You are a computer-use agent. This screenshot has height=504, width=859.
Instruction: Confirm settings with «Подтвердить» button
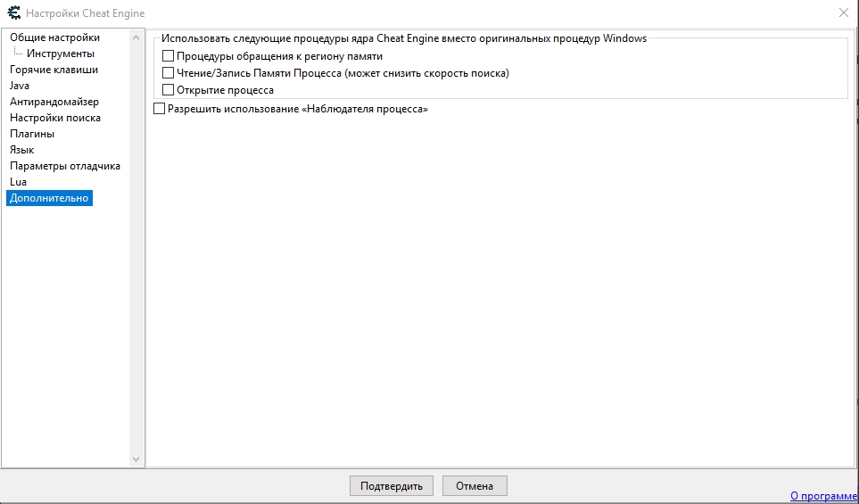tap(392, 486)
